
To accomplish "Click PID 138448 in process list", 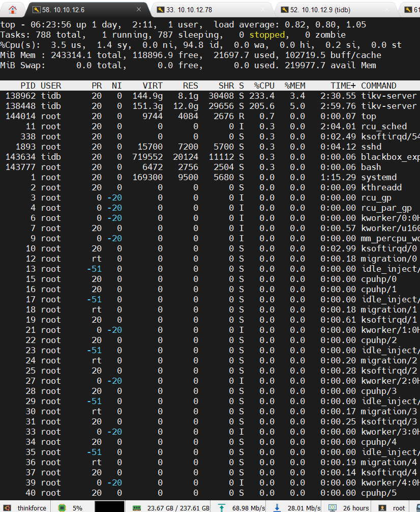I will pyautogui.click(x=20, y=106).
